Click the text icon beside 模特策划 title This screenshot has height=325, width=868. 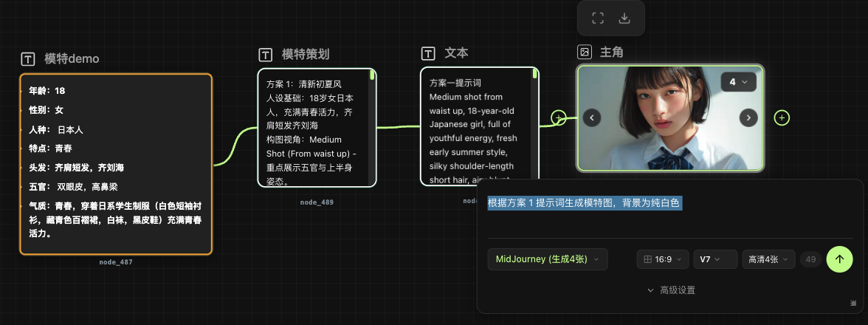[x=265, y=55]
